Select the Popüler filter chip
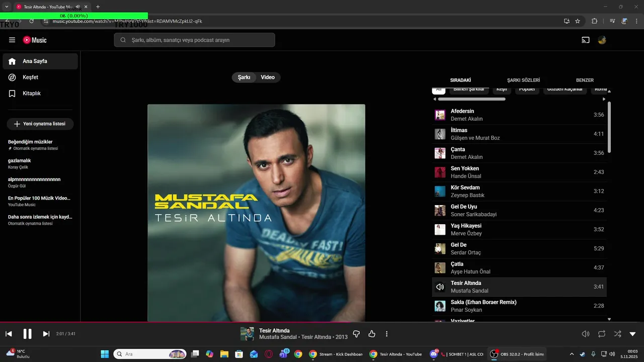 click(527, 90)
